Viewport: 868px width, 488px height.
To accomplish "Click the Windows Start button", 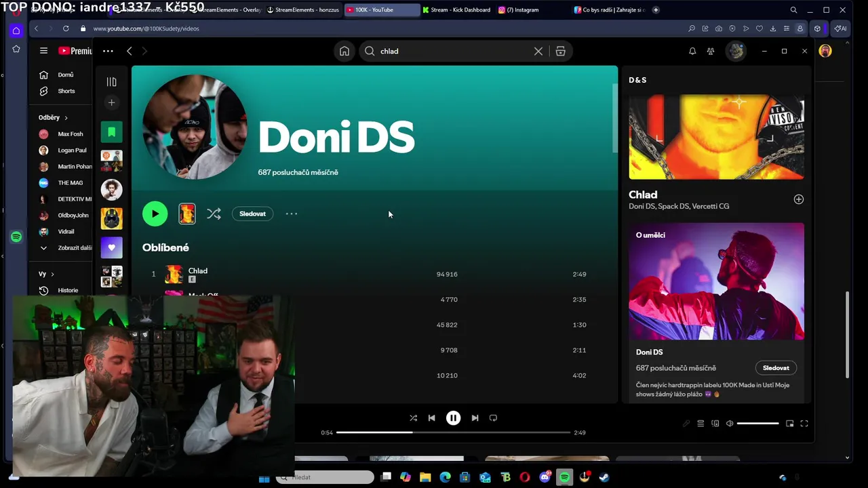I will [264, 478].
